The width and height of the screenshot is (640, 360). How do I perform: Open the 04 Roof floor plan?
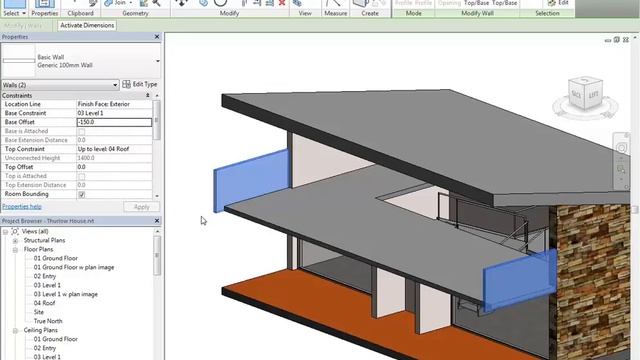coord(44,303)
